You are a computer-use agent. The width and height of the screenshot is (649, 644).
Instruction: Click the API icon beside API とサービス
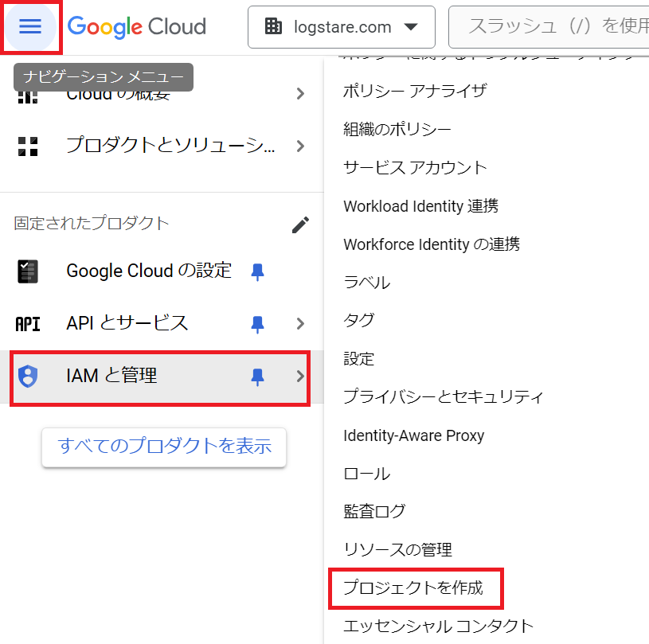point(28,324)
